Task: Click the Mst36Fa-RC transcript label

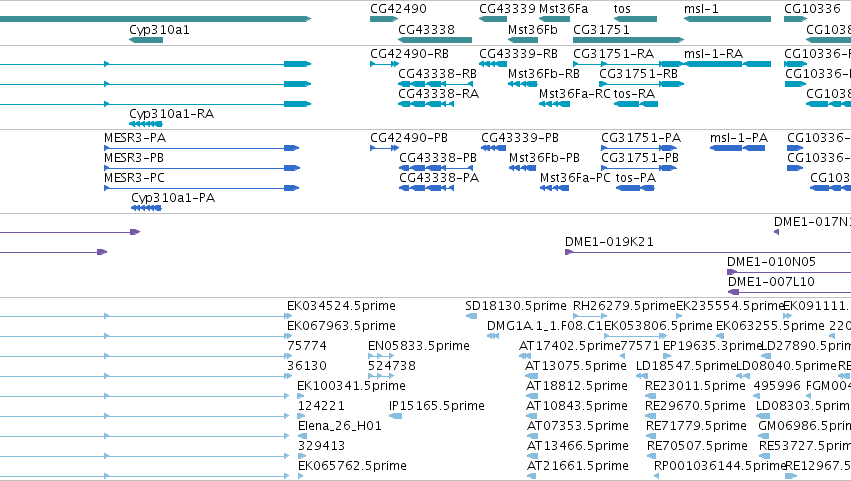Action: (575, 94)
